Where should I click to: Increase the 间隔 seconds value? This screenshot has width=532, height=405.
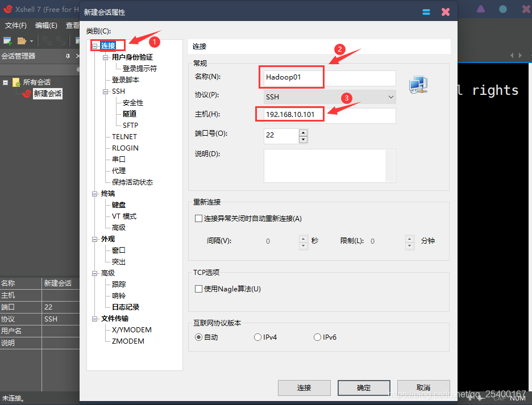[x=304, y=238]
